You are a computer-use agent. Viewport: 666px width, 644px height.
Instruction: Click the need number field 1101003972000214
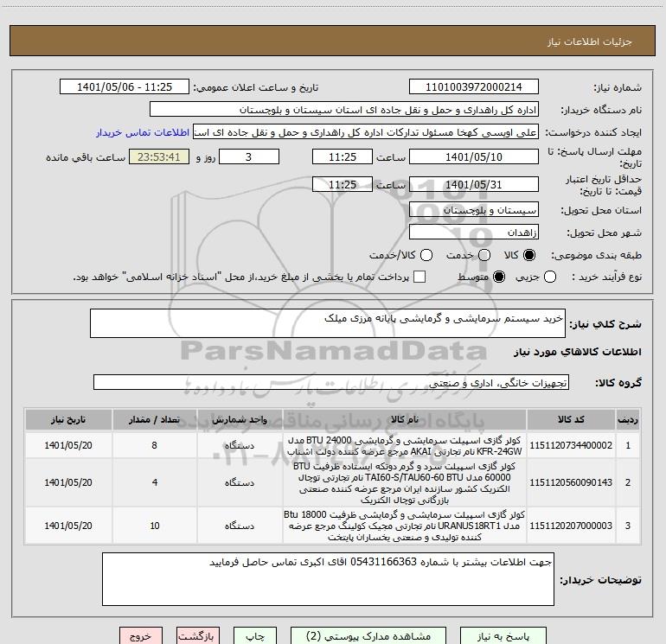(x=474, y=87)
